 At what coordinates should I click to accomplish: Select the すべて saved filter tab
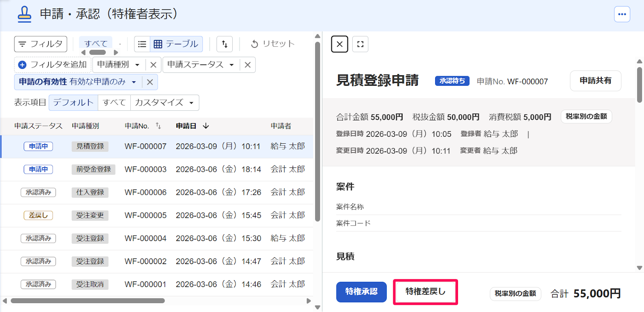96,43
